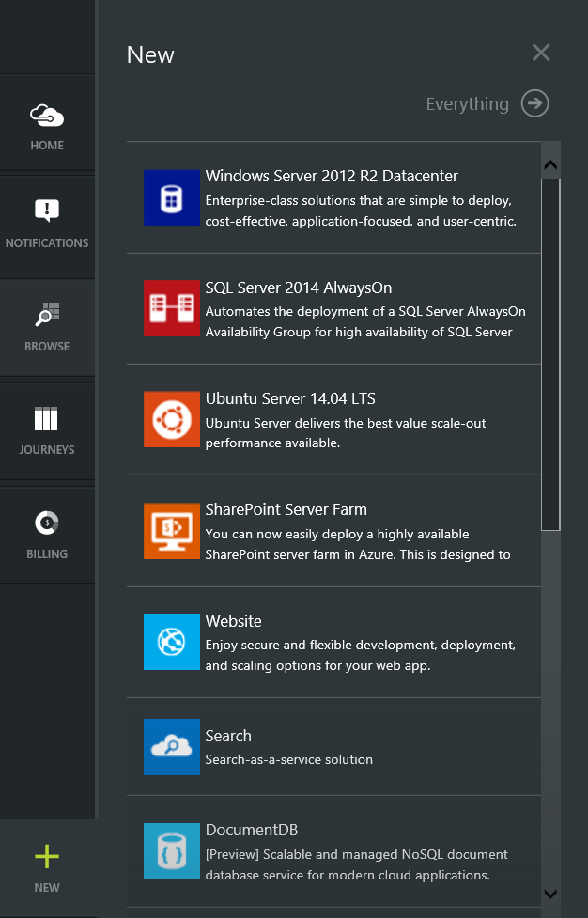Open the Search title
The image size is (588, 918).
[x=228, y=736]
